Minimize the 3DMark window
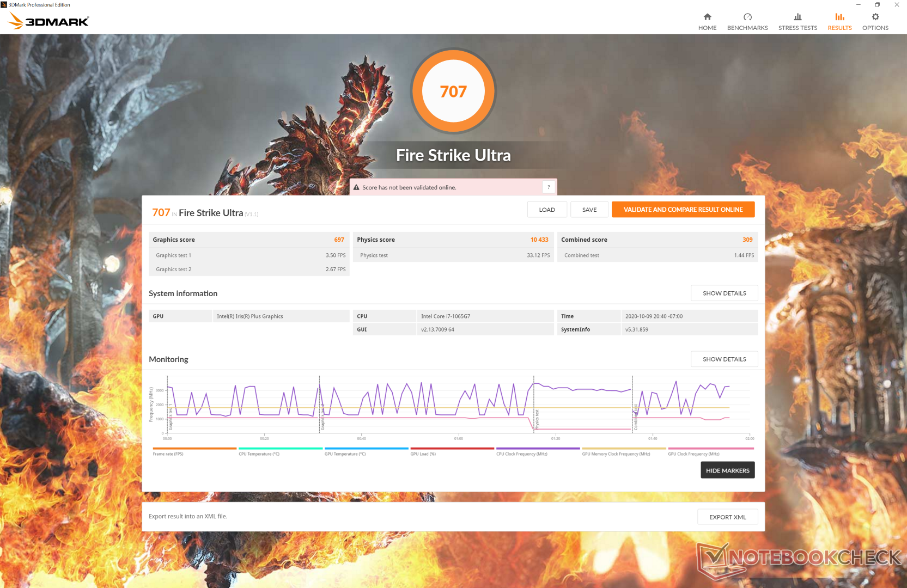 click(x=858, y=4)
